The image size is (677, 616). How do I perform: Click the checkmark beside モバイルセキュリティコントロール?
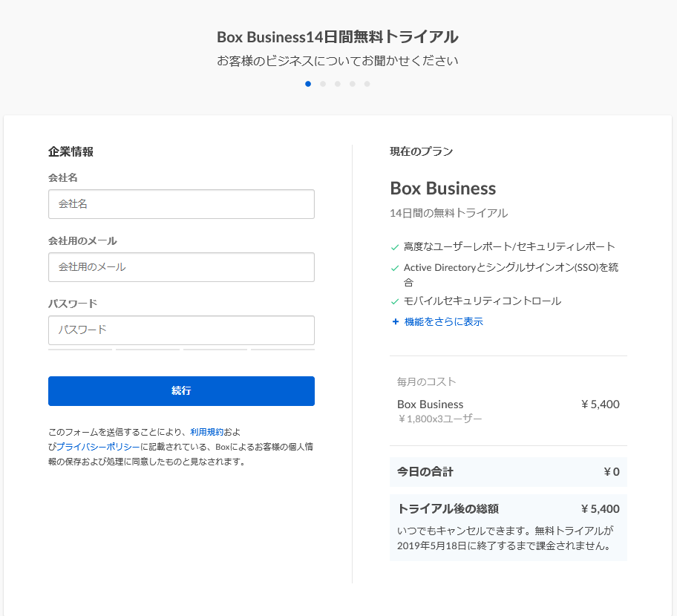[395, 302]
